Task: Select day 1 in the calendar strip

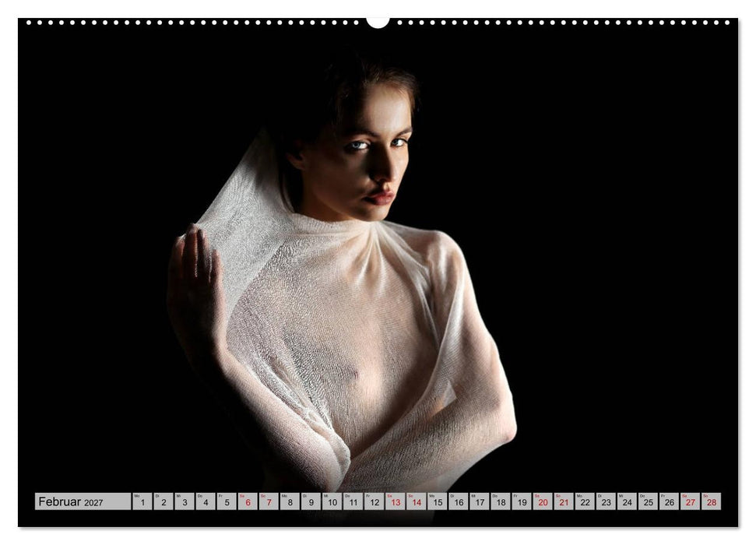Action: pos(142,501)
